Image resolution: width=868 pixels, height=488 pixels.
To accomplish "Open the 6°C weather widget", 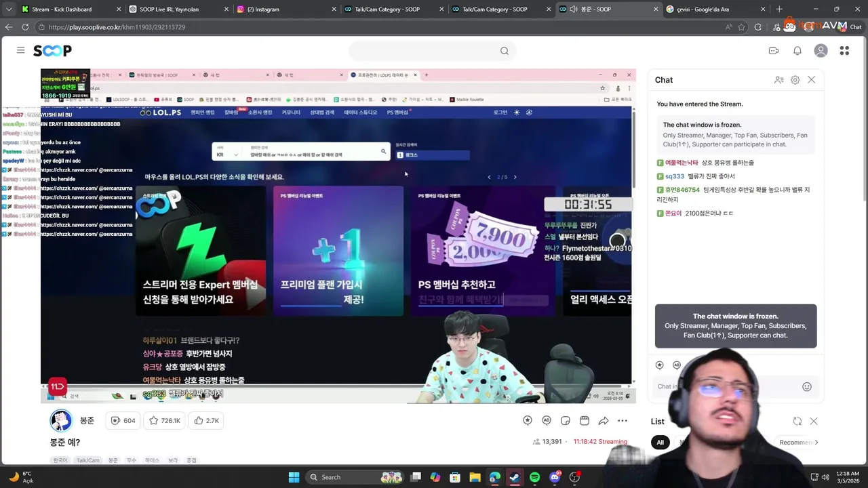I will (21, 477).
